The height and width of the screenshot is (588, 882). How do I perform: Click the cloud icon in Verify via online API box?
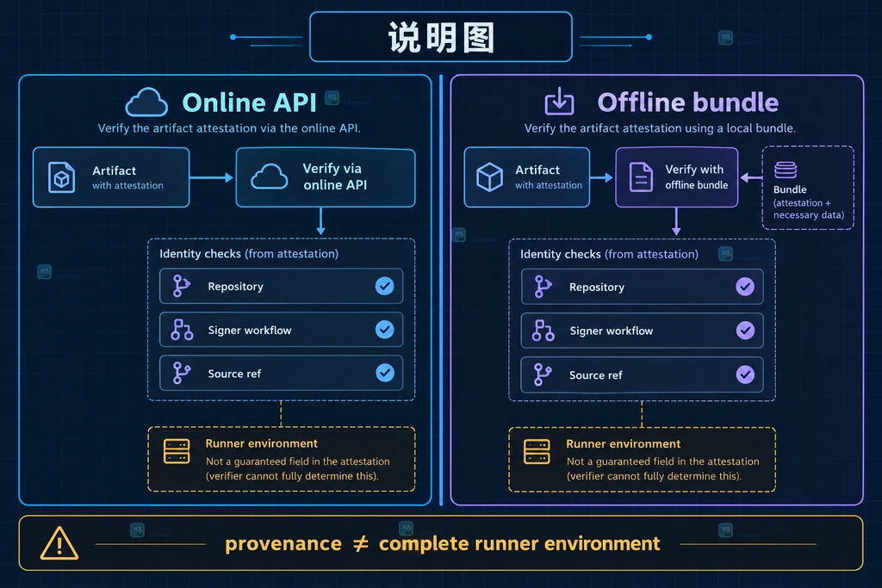269,176
